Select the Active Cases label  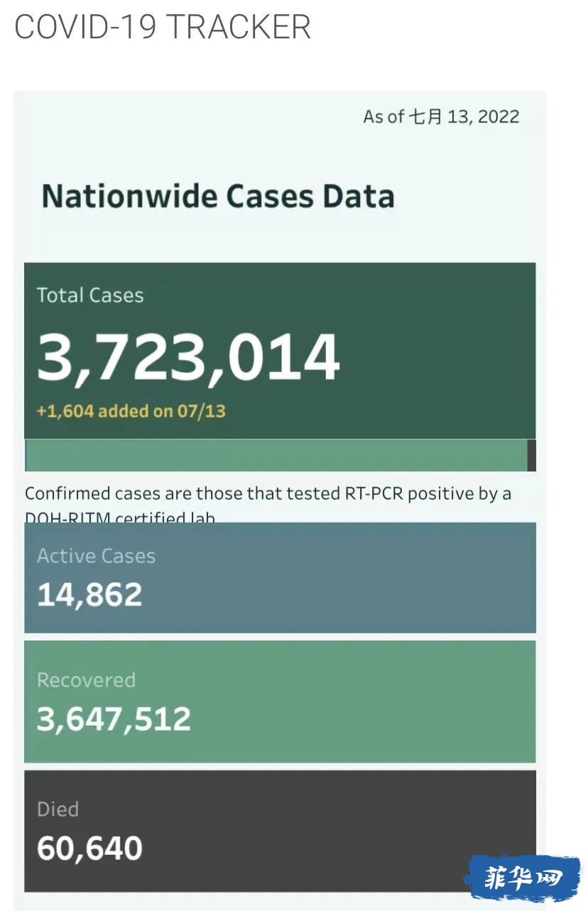[x=96, y=555]
